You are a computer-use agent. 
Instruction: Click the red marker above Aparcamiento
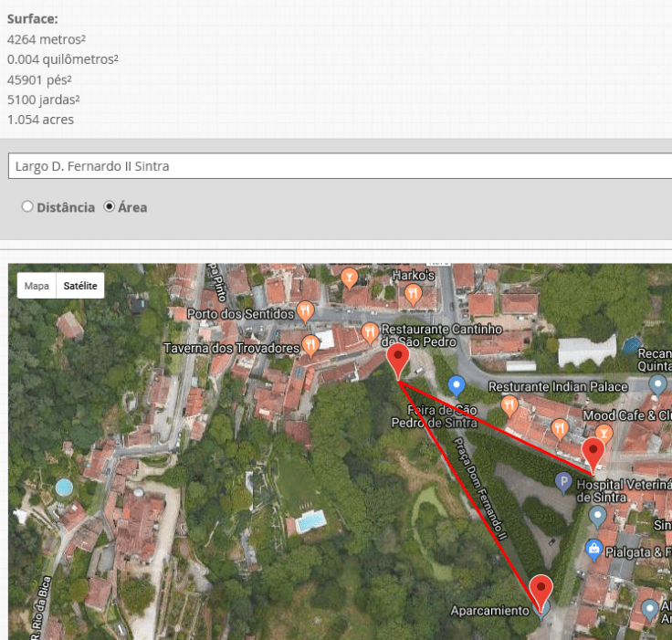pos(541,592)
